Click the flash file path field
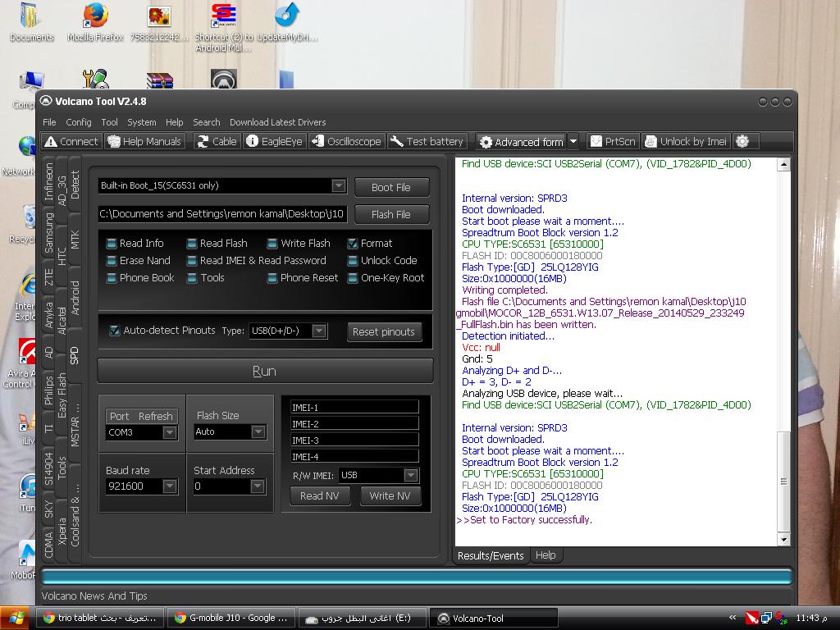Image resolution: width=840 pixels, height=630 pixels. pos(222,214)
